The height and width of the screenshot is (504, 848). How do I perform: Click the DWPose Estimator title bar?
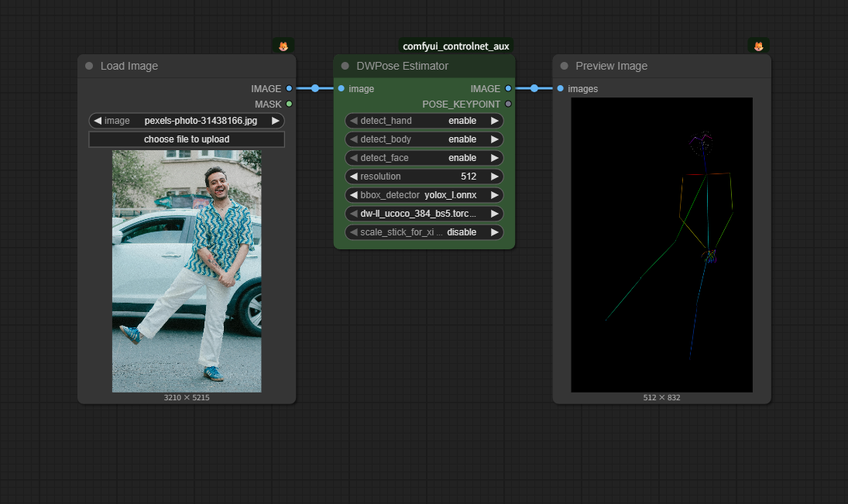pyautogui.click(x=434, y=67)
